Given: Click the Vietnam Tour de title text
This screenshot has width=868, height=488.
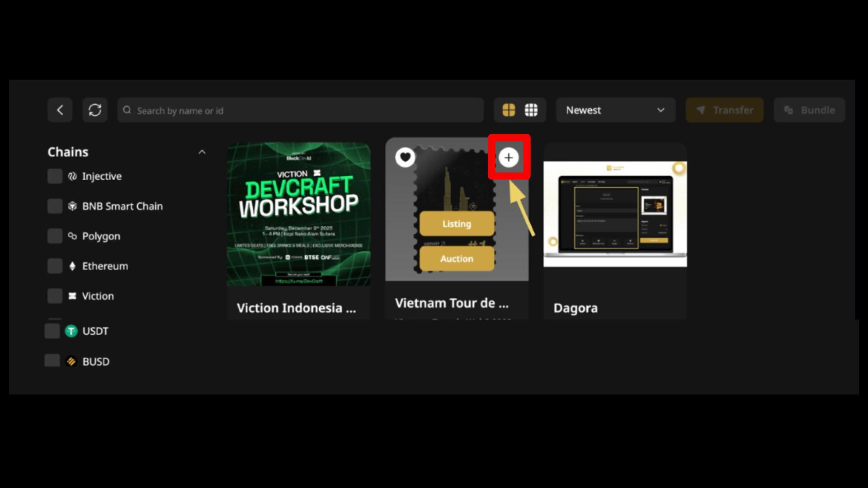Looking at the screenshot, I should 452,303.
